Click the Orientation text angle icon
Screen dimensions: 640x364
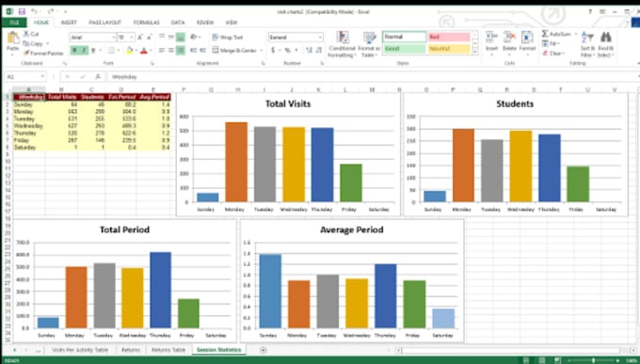193,37
